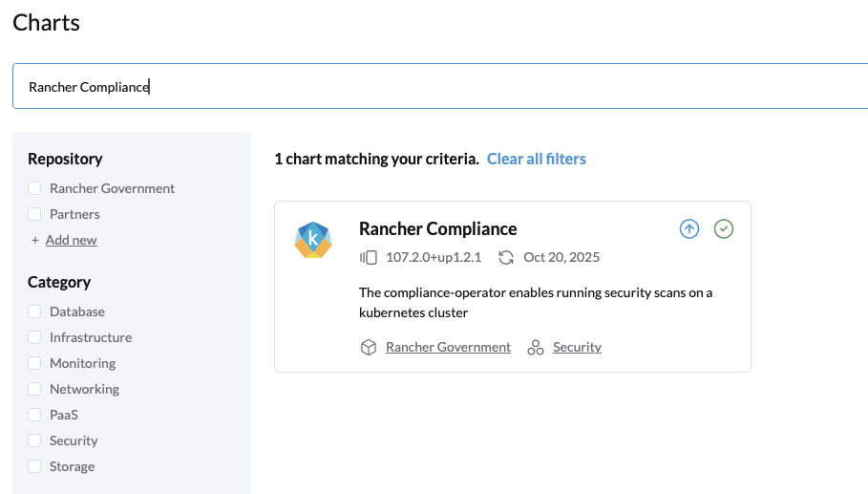Click into the chart search field

pyautogui.click(x=440, y=86)
